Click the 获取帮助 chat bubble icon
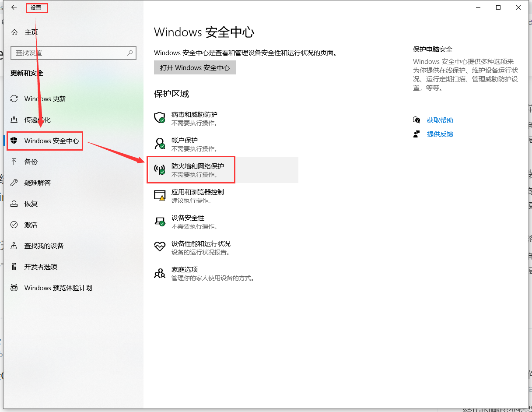 [x=416, y=120]
